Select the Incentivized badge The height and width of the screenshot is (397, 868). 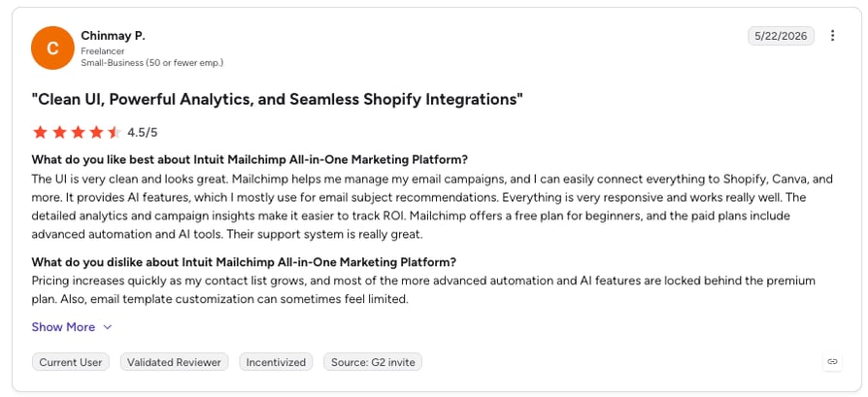276,362
